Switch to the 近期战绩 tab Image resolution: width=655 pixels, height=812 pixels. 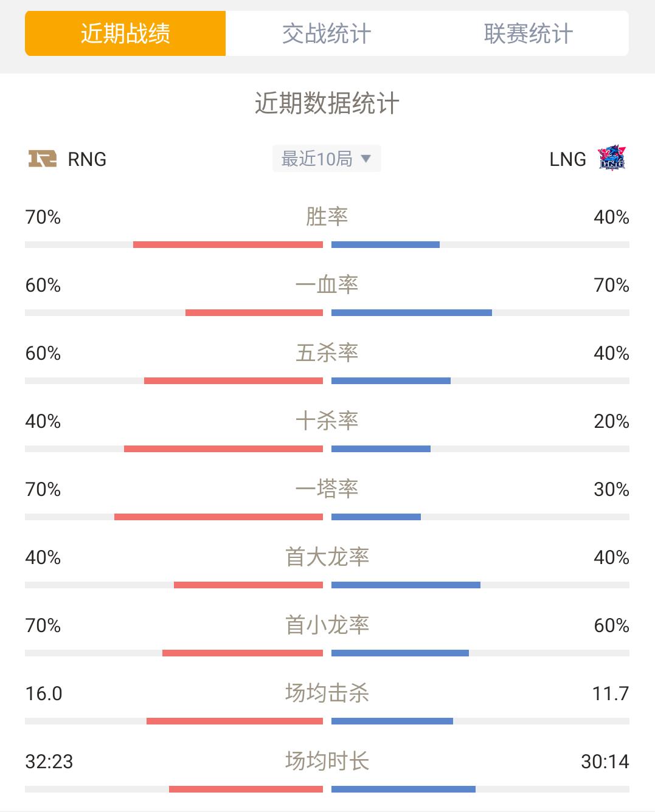(x=125, y=33)
